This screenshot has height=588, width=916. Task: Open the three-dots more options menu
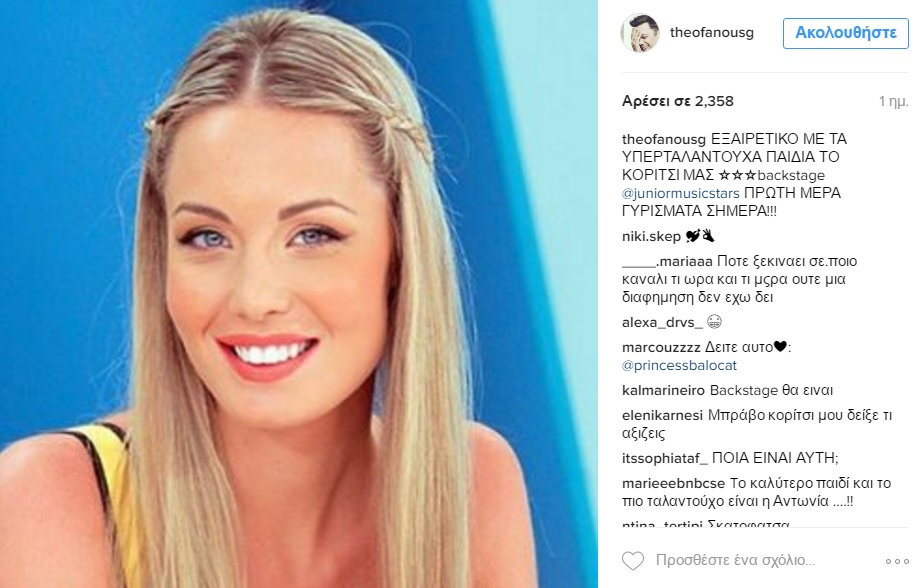click(897, 561)
